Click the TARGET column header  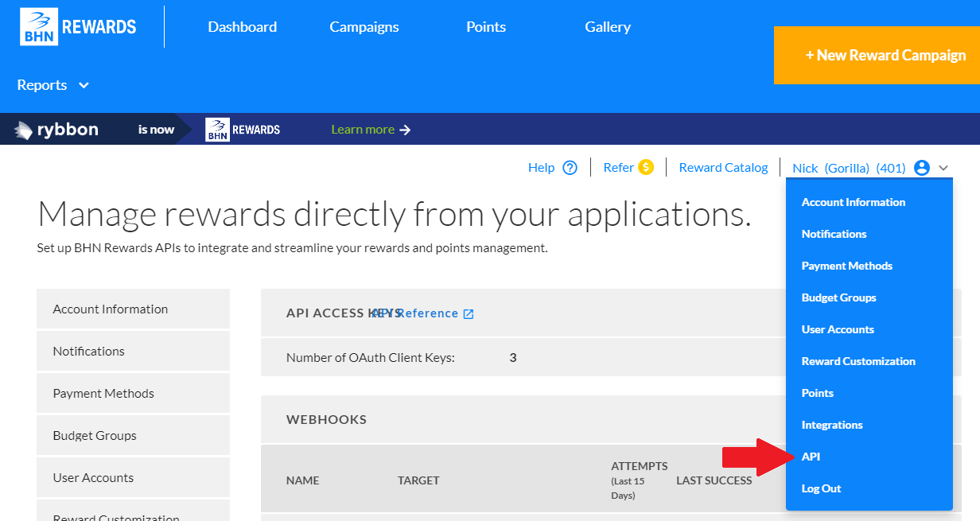(x=418, y=480)
